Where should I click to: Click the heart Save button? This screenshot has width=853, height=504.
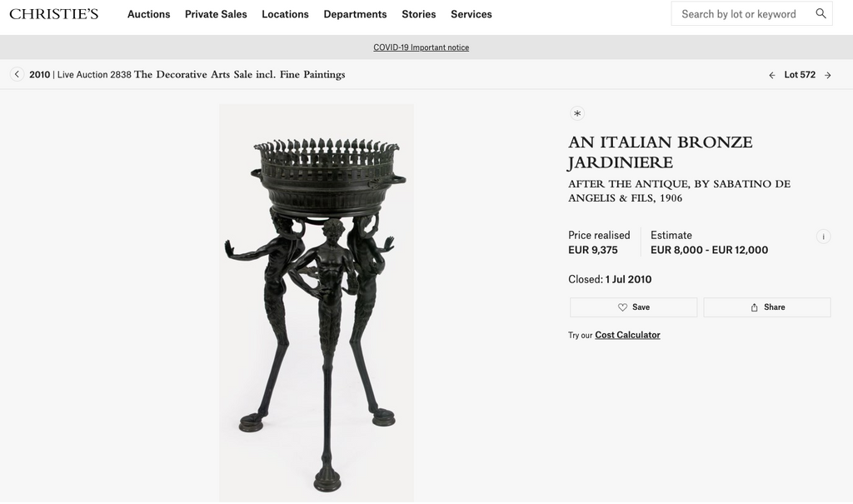(633, 307)
